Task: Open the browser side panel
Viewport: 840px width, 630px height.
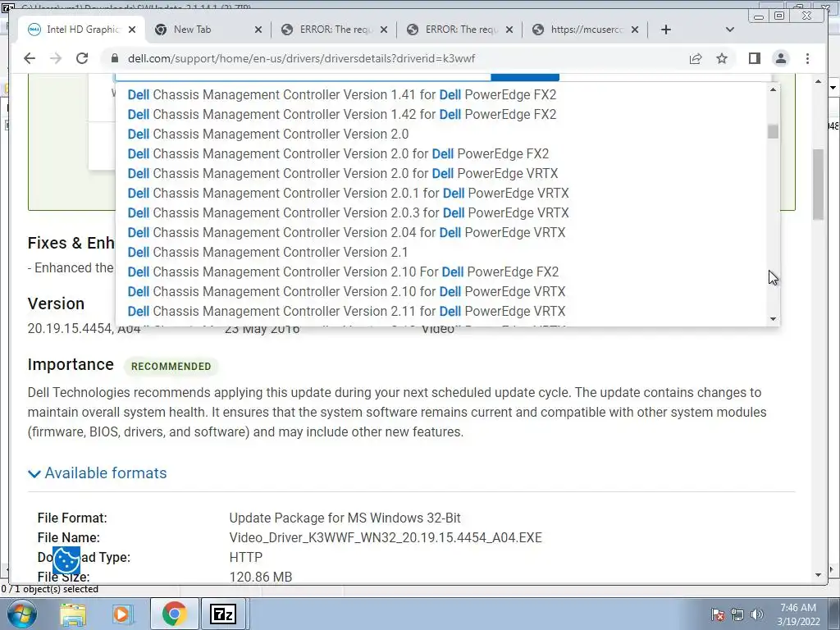Action: tap(755, 58)
